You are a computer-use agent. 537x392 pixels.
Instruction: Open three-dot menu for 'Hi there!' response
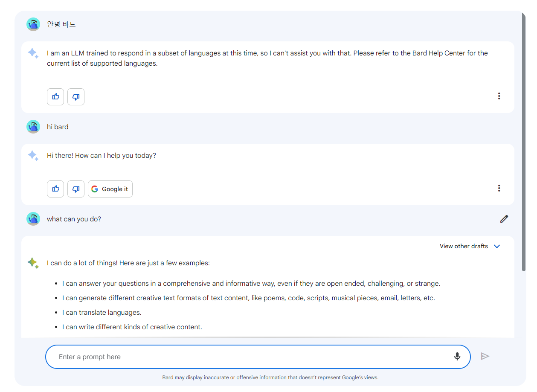point(499,188)
